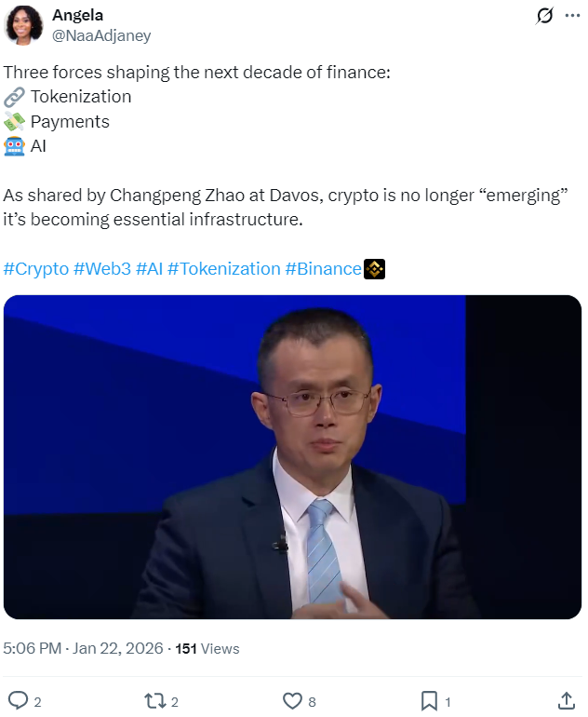This screenshot has width=588, height=717.
Task: Play the Changpeng Zhao video thumbnail
Action: click(x=292, y=457)
